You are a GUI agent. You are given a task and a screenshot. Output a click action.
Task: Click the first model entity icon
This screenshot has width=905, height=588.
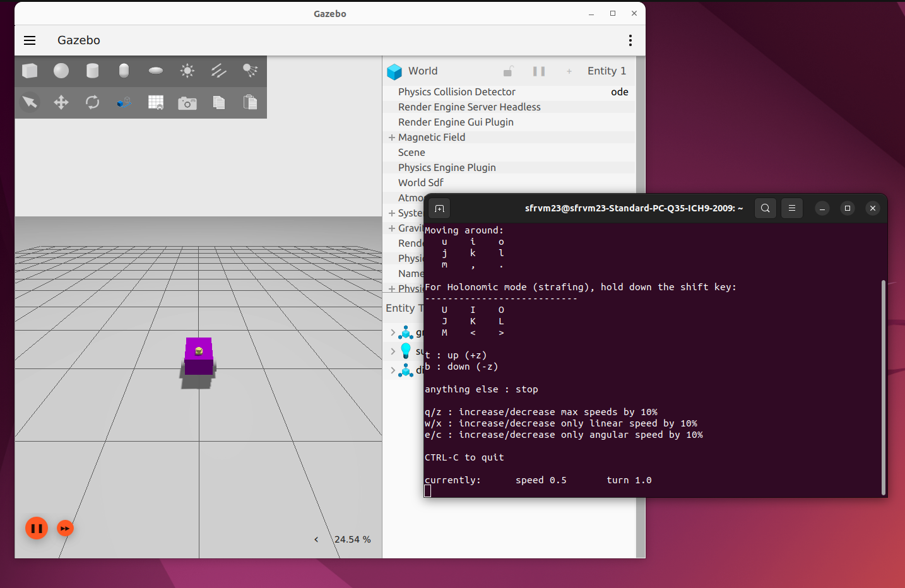point(406,332)
